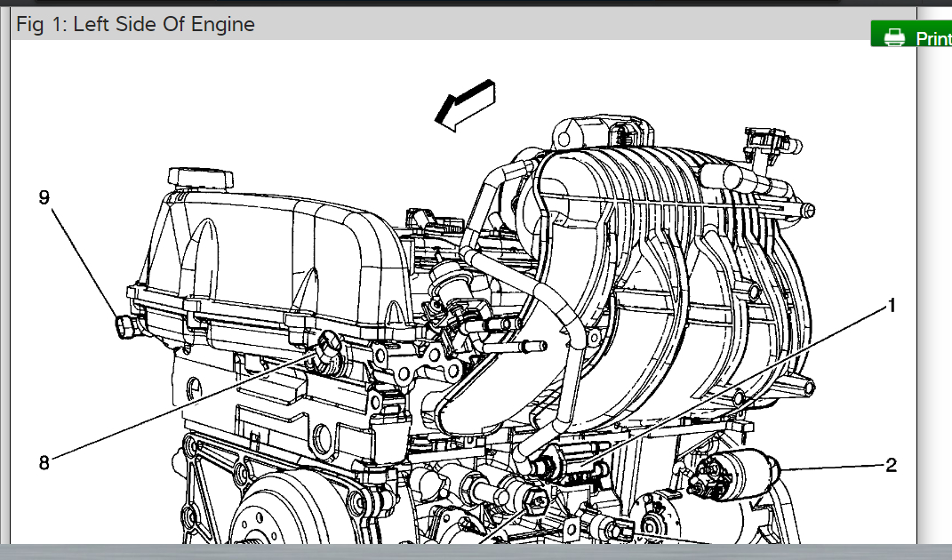This screenshot has height=560, width=952.
Task: Click the printer icon in the Print button
Action: [x=893, y=37]
